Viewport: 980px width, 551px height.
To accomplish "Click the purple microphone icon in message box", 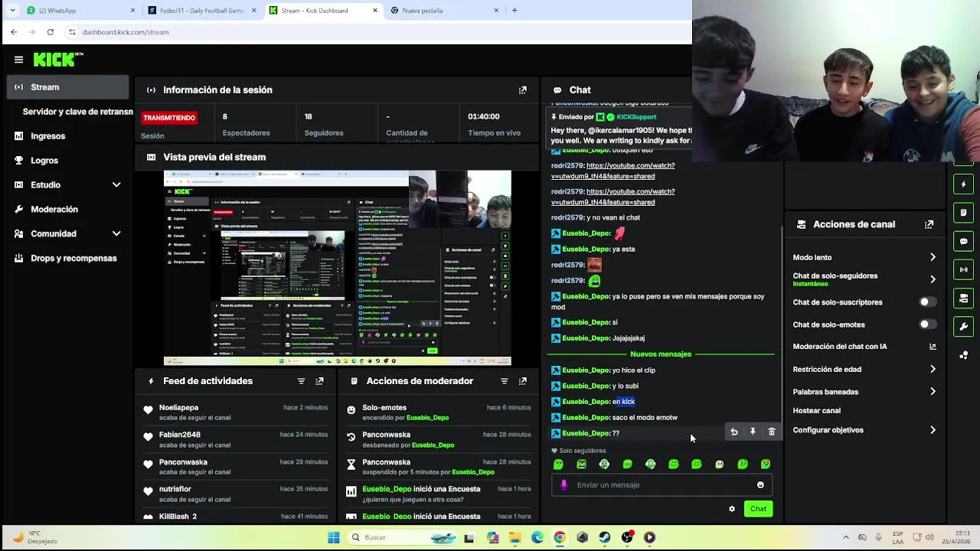I will [x=564, y=484].
